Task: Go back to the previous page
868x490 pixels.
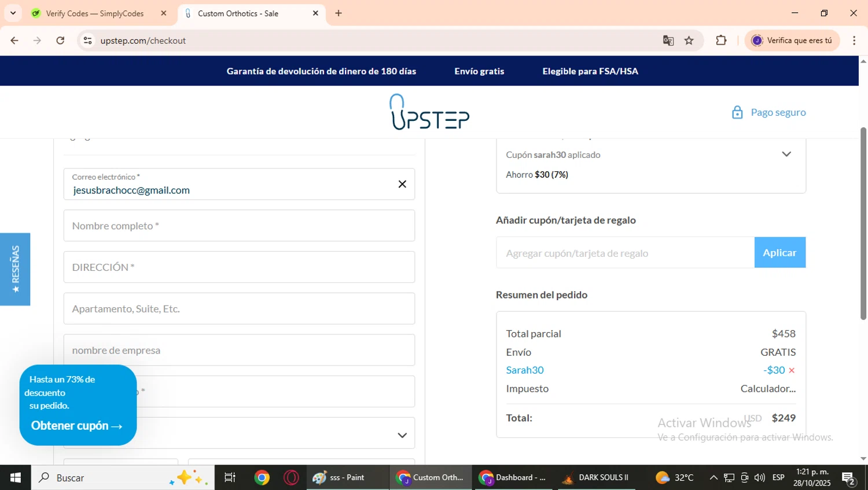Action: pyautogui.click(x=14, y=40)
